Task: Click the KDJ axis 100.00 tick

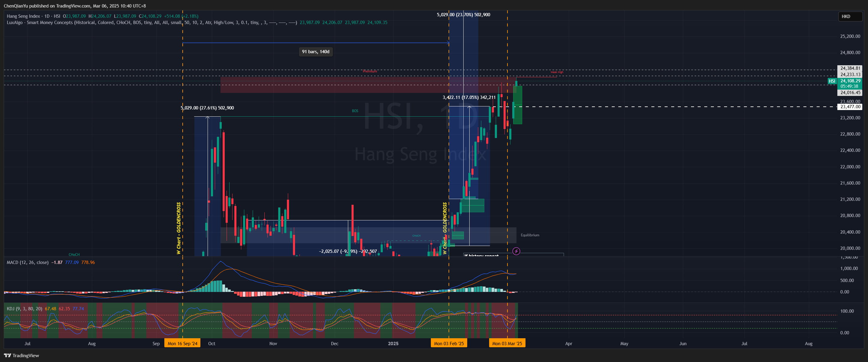Action: coord(847,311)
